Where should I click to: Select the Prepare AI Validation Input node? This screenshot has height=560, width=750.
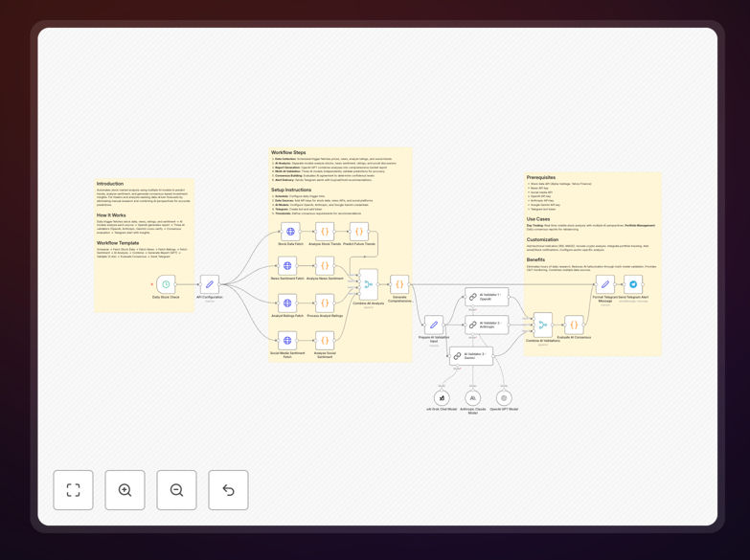[x=434, y=325]
